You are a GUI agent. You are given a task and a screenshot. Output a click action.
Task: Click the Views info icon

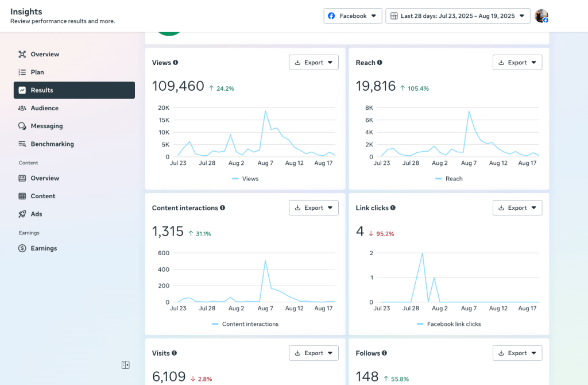click(x=176, y=63)
